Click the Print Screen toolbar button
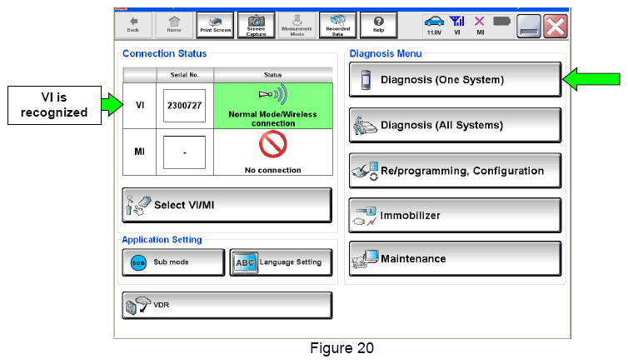Screen dimensions: 628x364 tap(215, 25)
